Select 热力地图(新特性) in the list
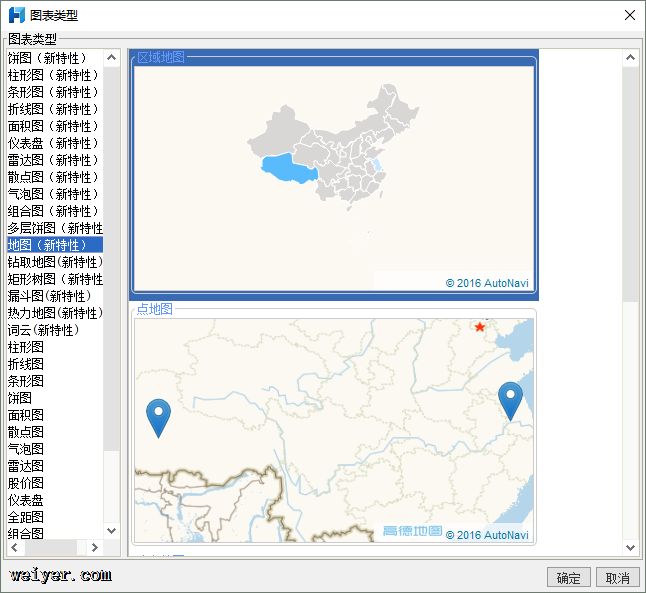The height and width of the screenshot is (593, 646). pyautogui.click(x=55, y=313)
